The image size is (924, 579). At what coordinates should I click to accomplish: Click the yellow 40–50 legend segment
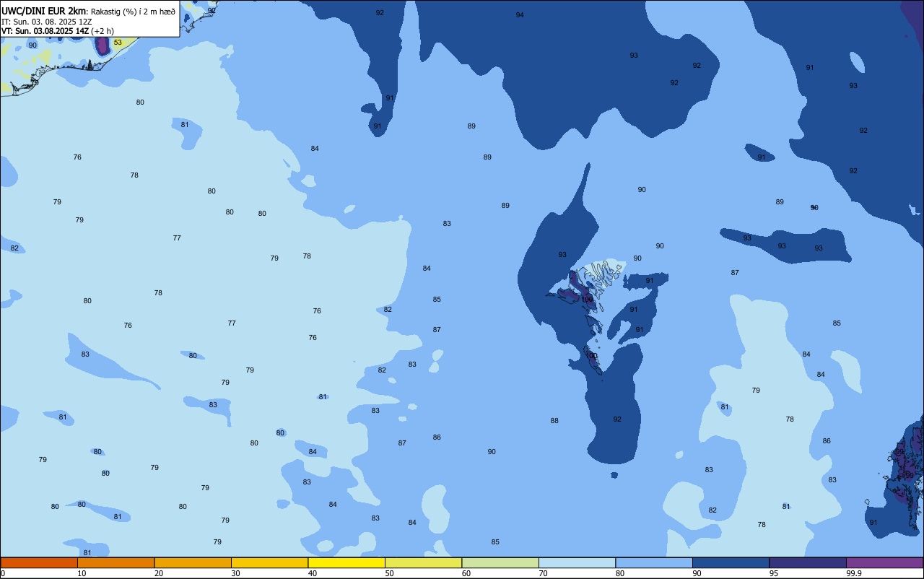(x=346, y=562)
